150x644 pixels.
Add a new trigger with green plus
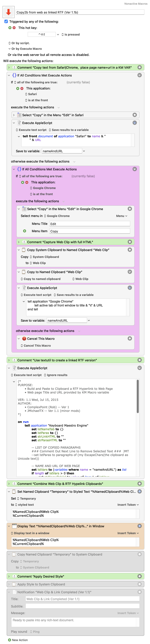[10, 28]
